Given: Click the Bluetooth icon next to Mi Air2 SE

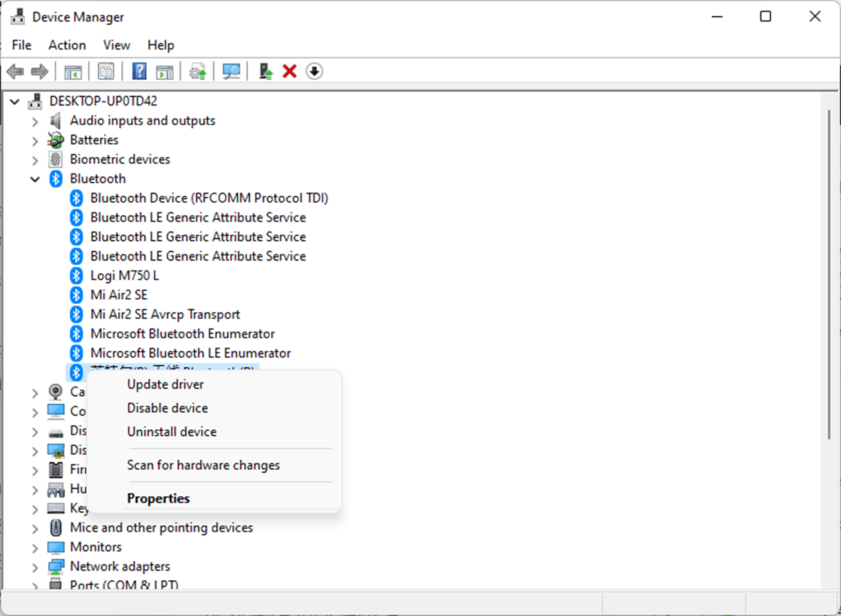Looking at the screenshot, I should (x=77, y=295).
